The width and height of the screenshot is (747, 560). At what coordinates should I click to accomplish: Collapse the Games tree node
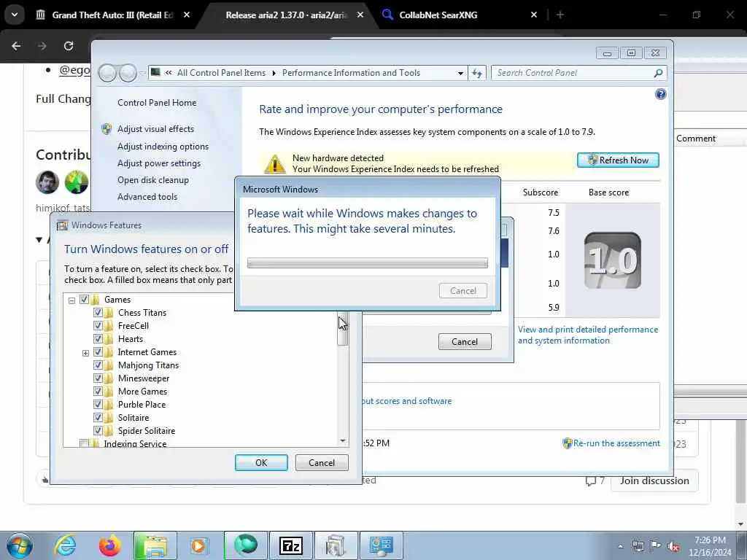coord(71,300)
